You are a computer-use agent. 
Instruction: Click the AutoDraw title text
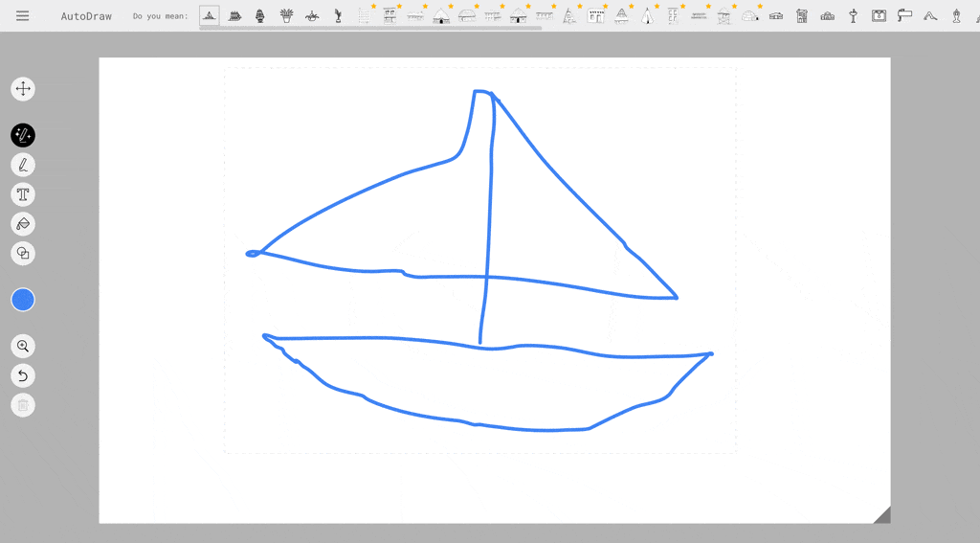(x=86, y=16)
